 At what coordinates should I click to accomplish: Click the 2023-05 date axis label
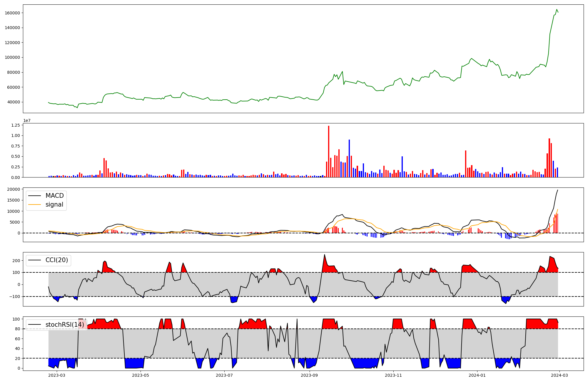[141, 375]
